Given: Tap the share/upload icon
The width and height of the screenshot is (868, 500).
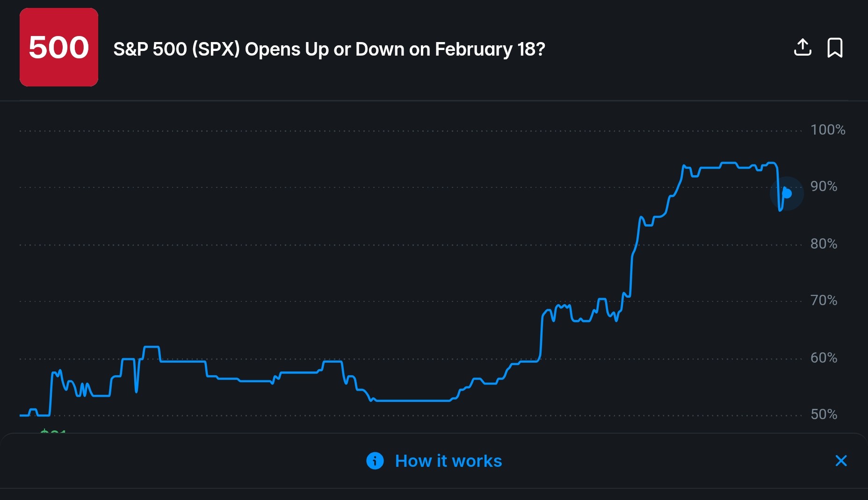Looking at the screenshot, I should click(x=803, y=48).
